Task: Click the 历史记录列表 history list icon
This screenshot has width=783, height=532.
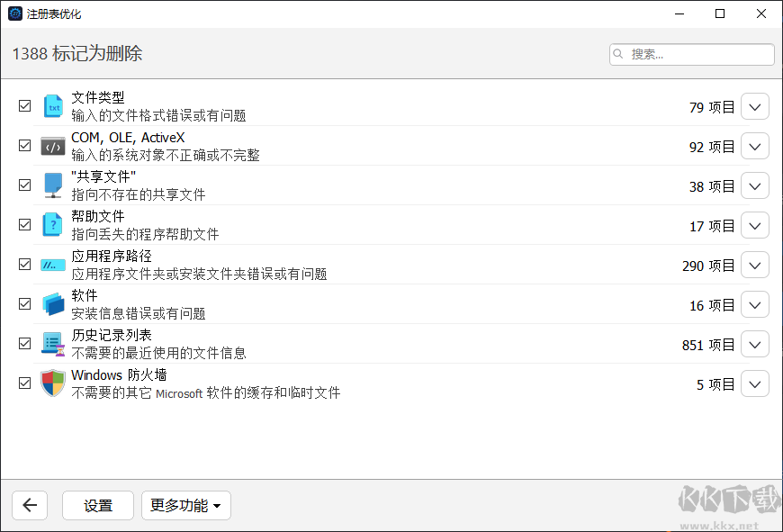Action: point(53,343)
